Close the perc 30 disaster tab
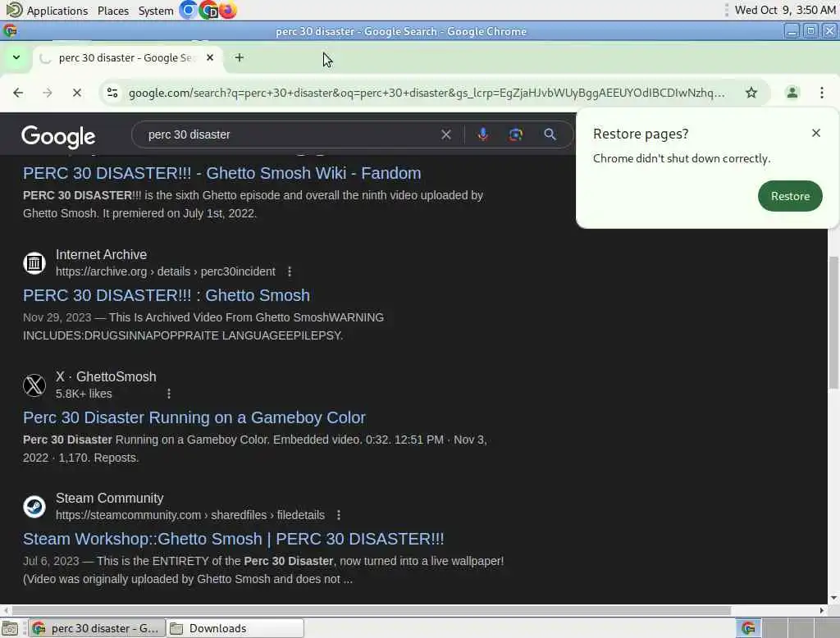This screenshot has width=840, height=638. click(210, 57)
